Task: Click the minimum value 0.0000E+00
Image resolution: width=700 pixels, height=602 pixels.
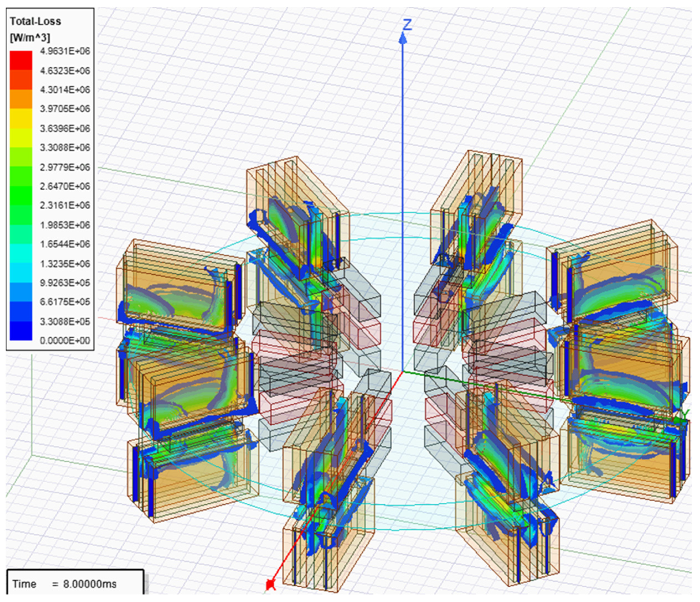Action: (65, 340)
